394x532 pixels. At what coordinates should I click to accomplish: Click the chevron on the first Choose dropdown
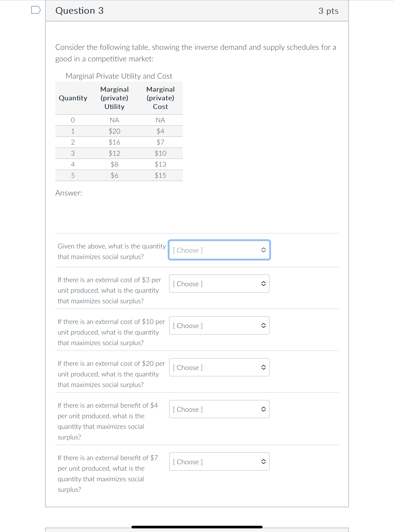(x=264, y=250)
